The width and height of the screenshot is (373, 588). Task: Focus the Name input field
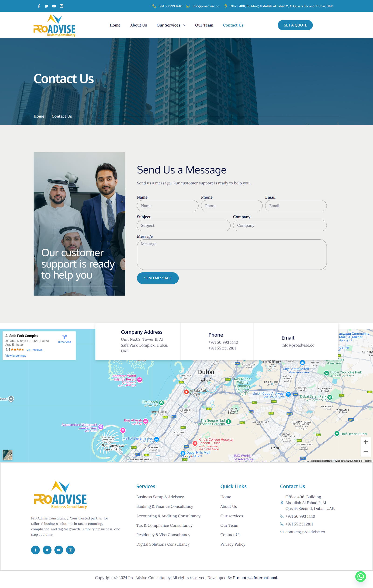pyautogui.click(x=168, y=206)
